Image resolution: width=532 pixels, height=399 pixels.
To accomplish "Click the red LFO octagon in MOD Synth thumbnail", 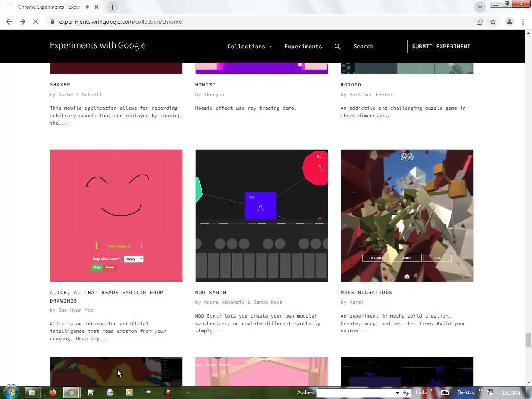I will tap(316, 168).
